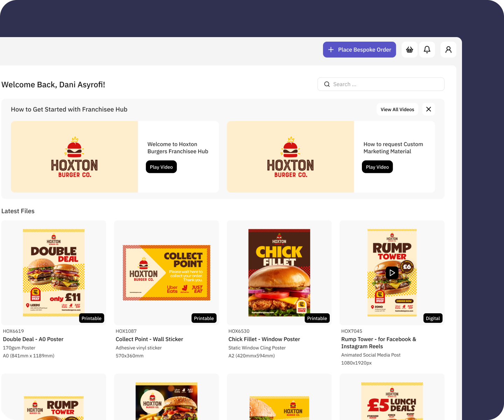Focus the Search input field

(381, 84)
